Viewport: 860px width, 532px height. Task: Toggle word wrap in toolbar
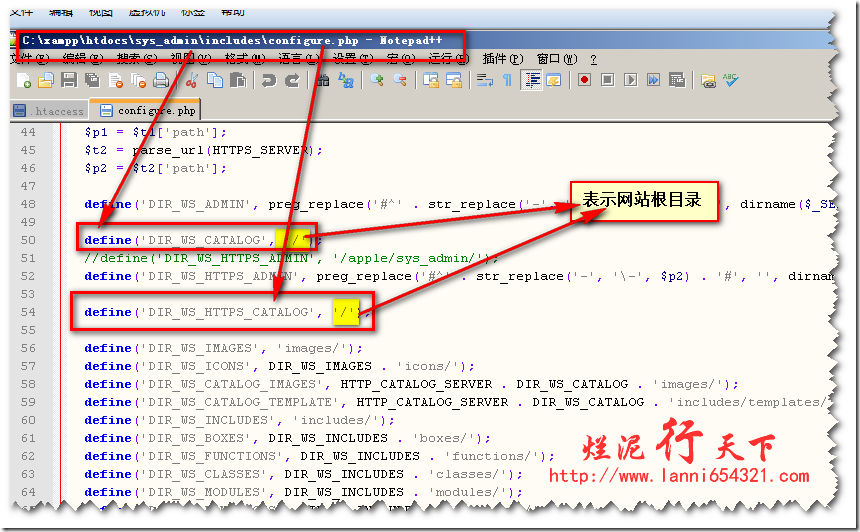click(x=485, y=80)
